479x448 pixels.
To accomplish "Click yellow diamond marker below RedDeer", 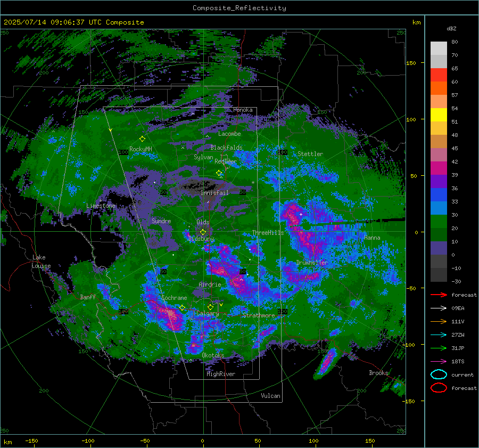I will coord(219,173).
